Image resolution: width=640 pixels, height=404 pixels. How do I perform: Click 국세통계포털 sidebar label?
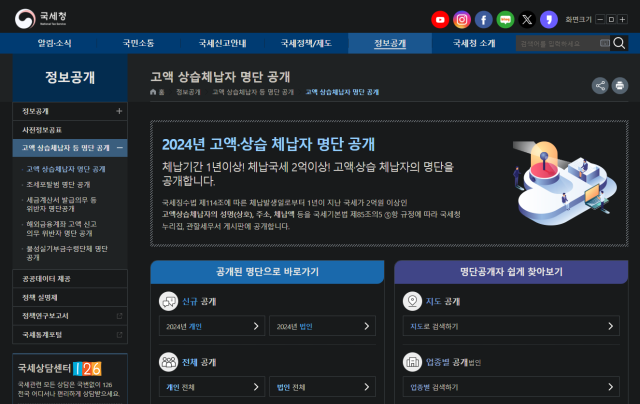pyautogui.click(x=42, y=335)
